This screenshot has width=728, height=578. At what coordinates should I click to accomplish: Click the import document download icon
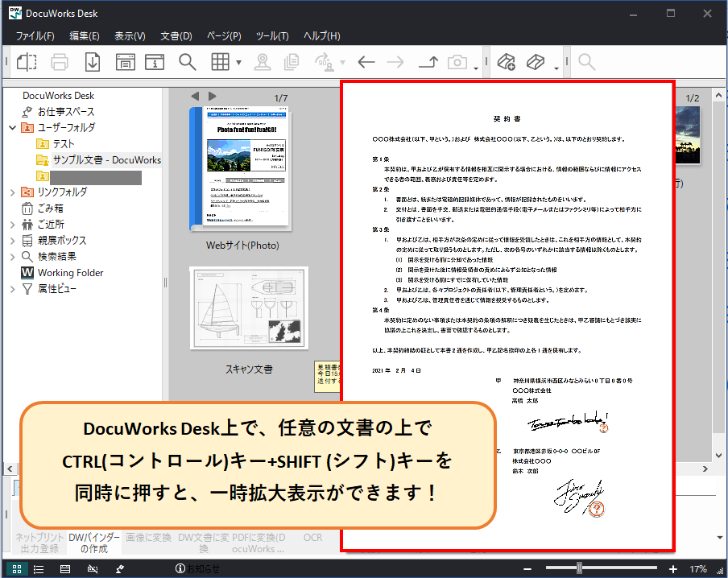pyautogui.click(x=93, y=62)
